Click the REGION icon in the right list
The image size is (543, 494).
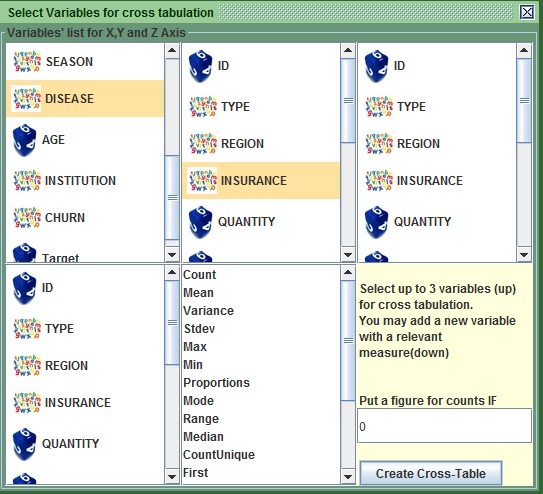pos(379,144)
